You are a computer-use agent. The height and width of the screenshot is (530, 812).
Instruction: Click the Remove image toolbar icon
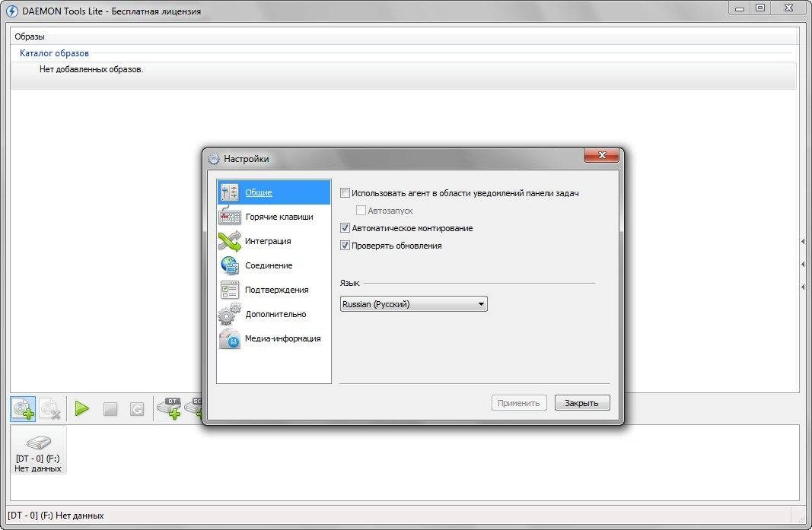coord(50,409)
